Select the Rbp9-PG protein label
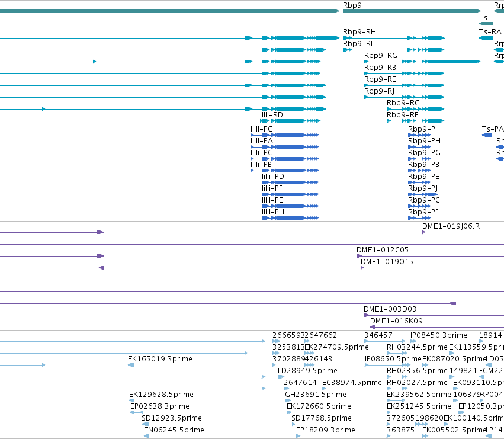 (424, 153)
